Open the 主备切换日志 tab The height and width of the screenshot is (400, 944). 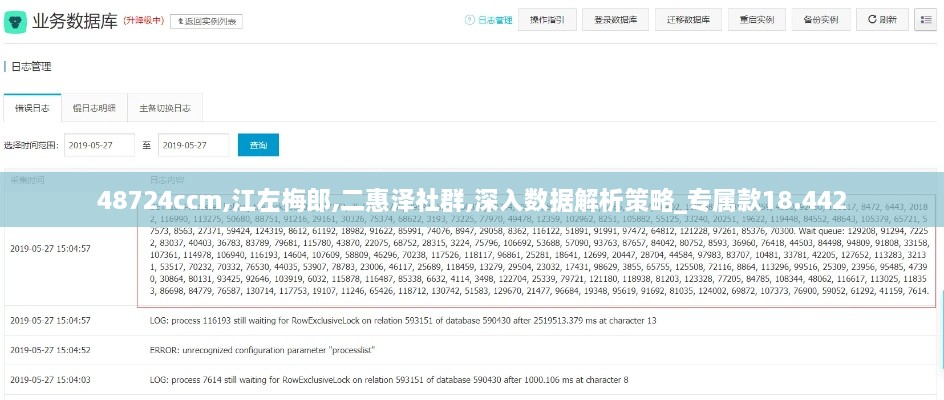(x=165, y=108)
